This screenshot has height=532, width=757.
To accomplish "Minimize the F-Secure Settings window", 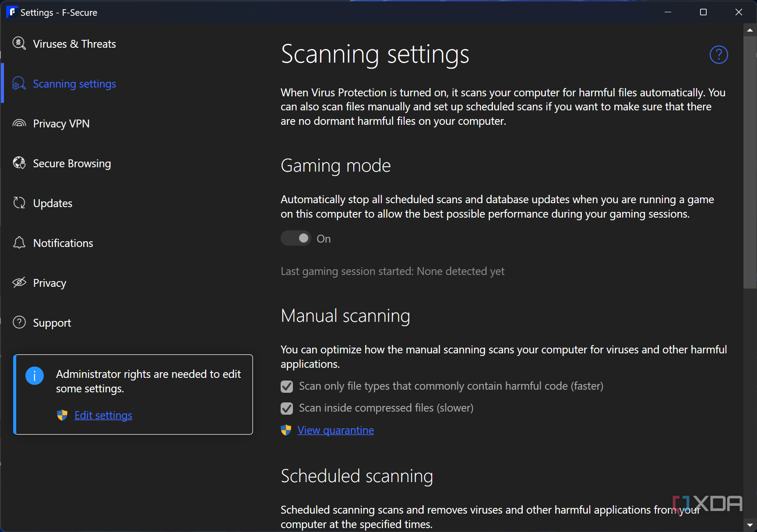I will point(668,12).
